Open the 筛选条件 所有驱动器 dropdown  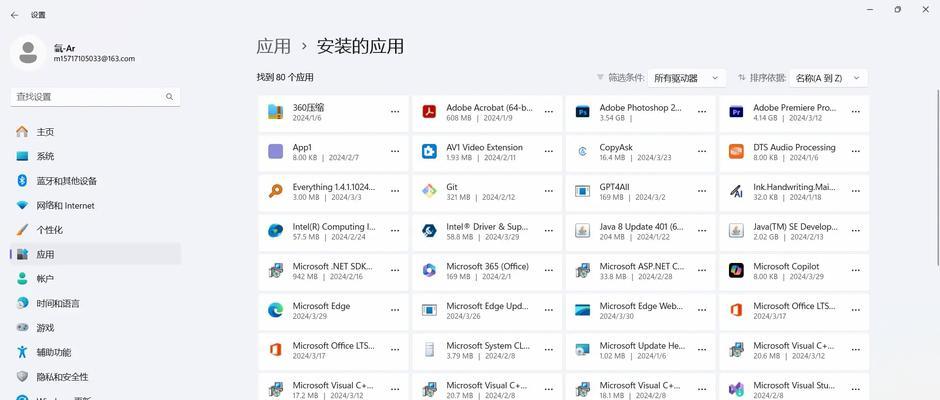point(686,78)
